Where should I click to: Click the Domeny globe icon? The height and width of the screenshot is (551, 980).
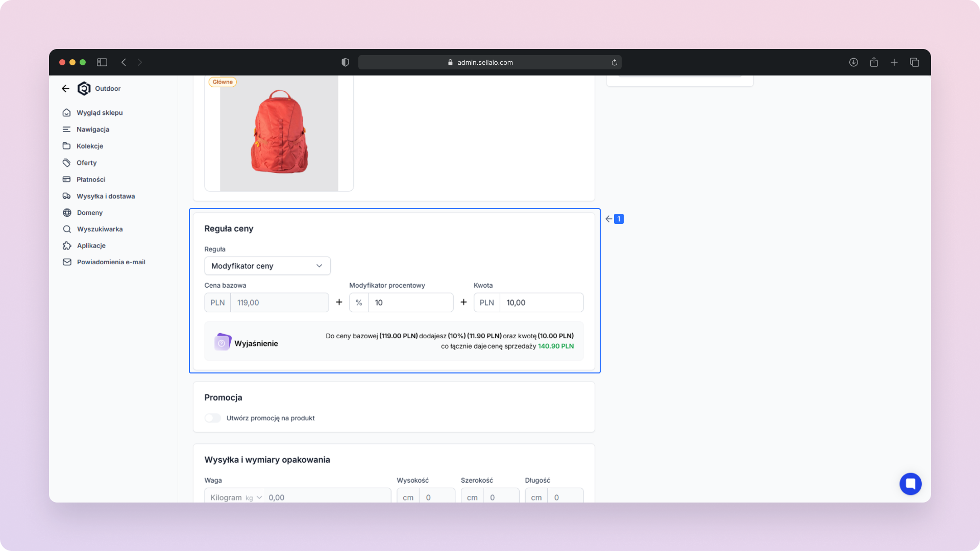(67, 213)
